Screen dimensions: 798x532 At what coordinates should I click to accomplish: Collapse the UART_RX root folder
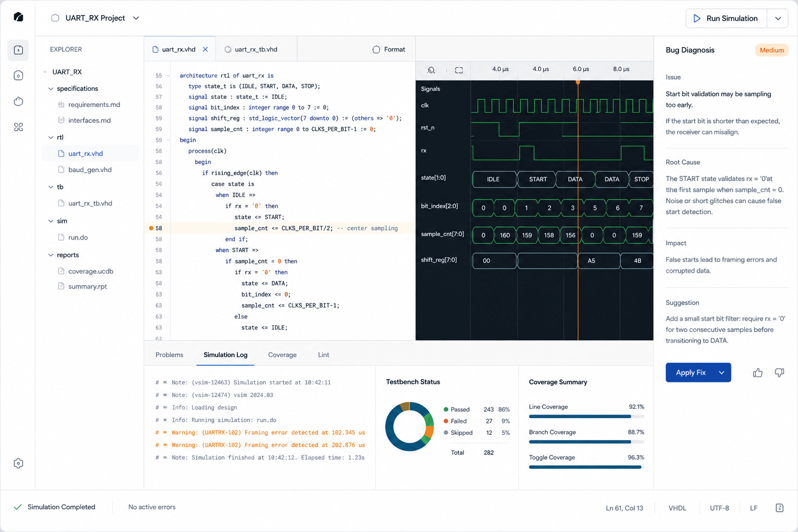[x=45, y=72]
